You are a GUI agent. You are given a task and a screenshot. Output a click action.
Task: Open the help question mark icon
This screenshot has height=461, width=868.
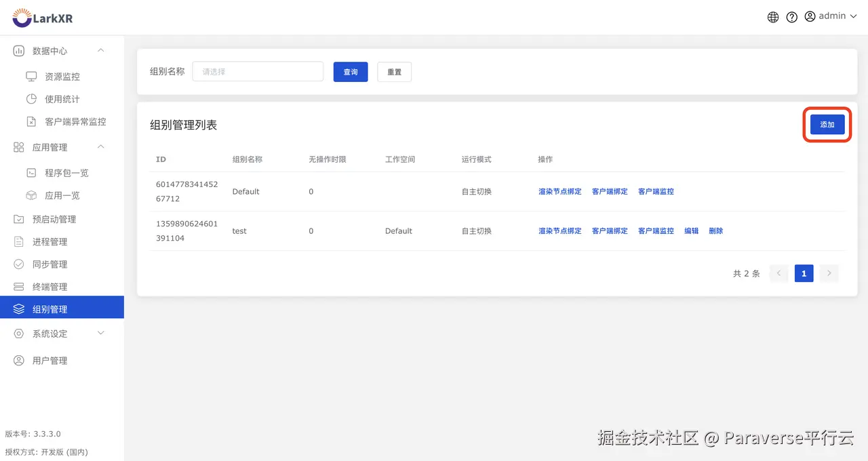(791, 16)
